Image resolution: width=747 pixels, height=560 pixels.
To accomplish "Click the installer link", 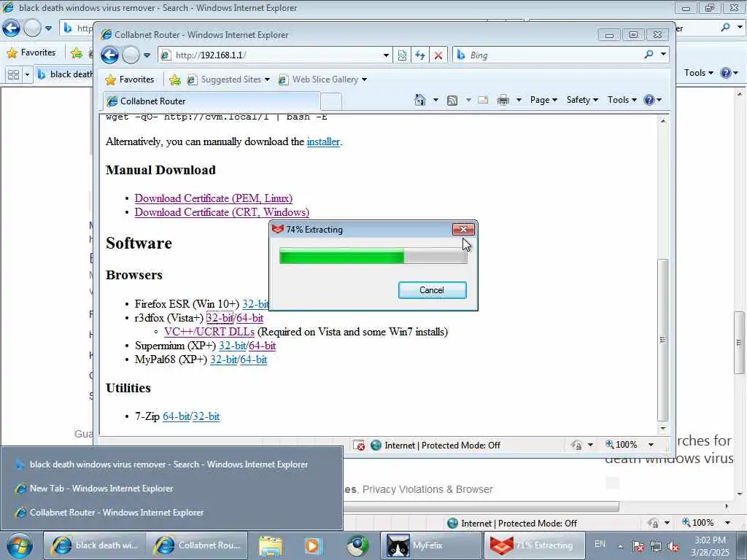I will [x=323, y=142].
